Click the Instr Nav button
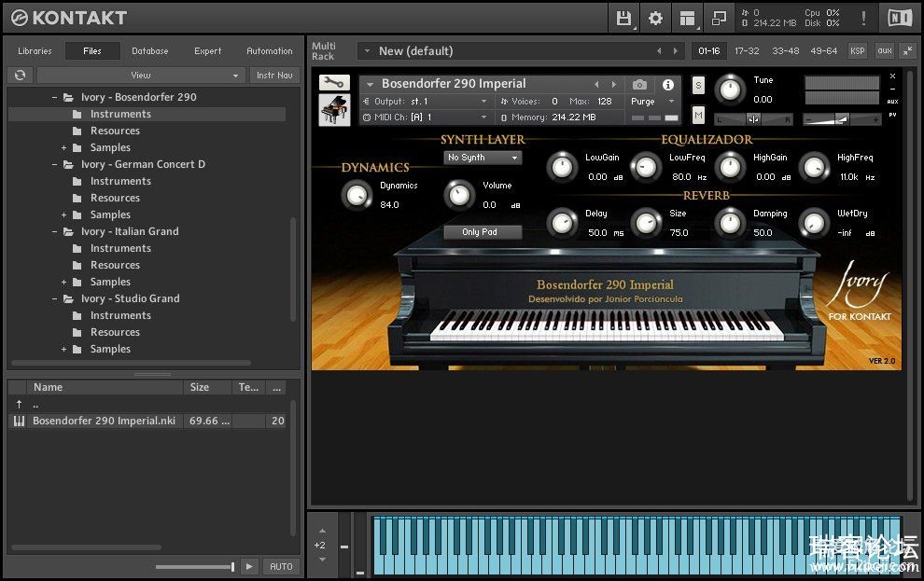 tap(274, 76)
